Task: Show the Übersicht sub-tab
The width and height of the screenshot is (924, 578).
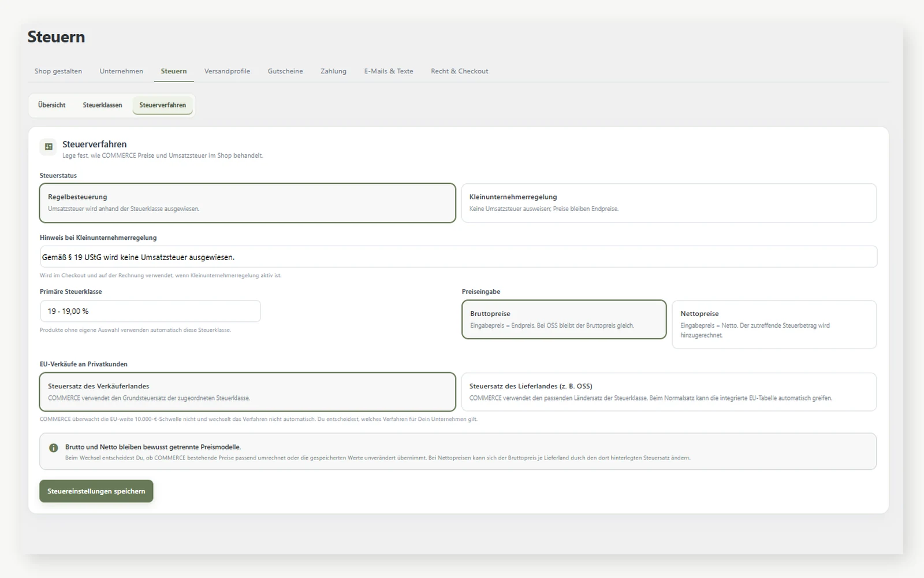Action: pos(52,105)
